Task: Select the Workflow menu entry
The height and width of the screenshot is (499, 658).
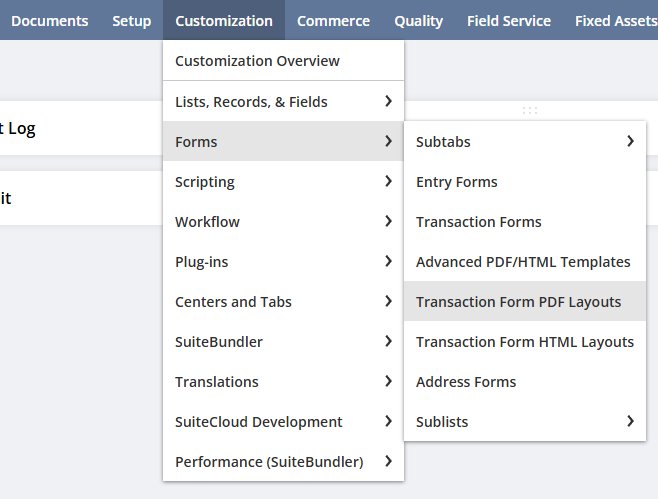Action: coord(283,222)
